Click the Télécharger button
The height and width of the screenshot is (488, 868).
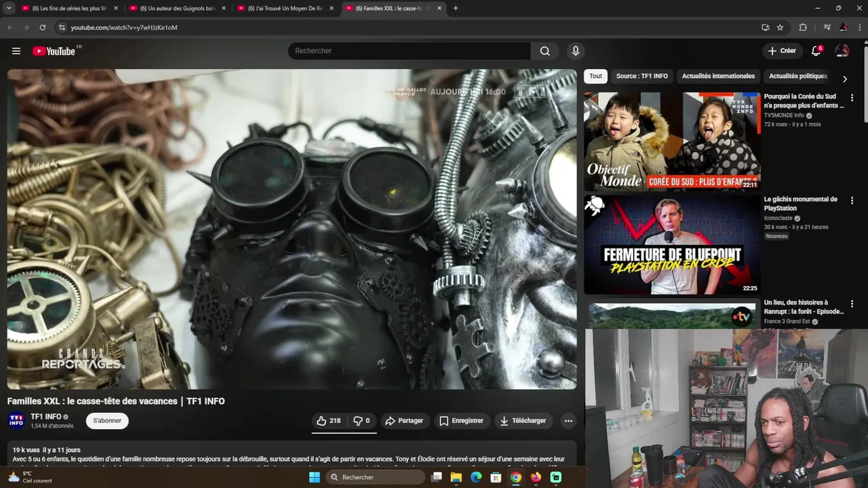[523, 421]
